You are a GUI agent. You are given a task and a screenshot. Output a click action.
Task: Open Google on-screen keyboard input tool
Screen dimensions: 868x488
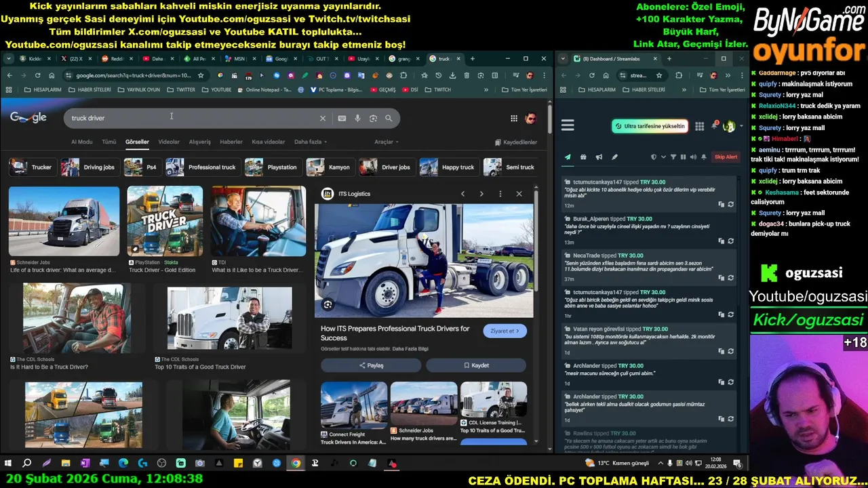pos(342,118)
